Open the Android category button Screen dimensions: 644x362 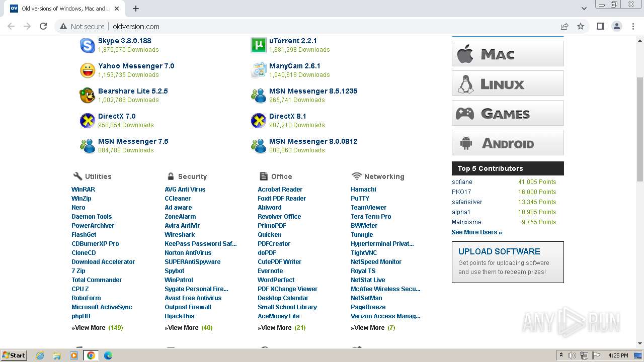[508, 143]
